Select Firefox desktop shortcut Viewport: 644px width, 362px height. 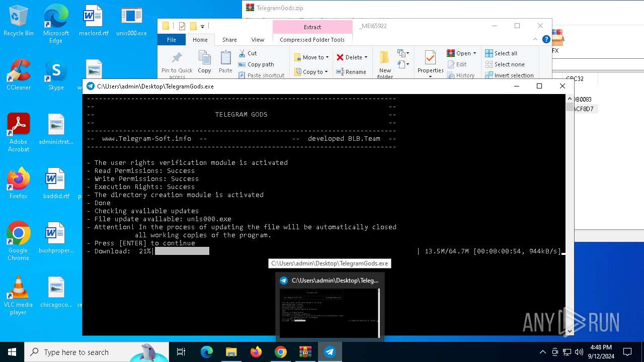[19, 184]
